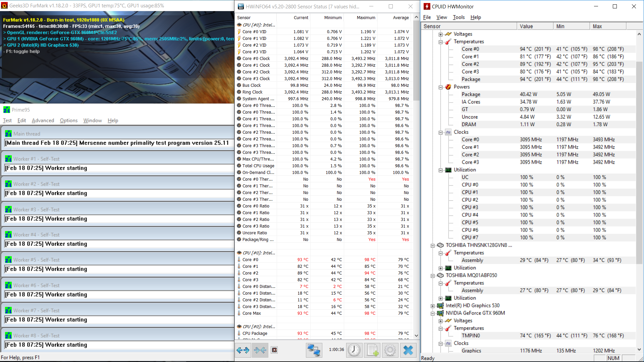The image size is (644, 362).
Task: Collapse the CPU Clocks node in HWMonitor
Action: pyautogui.click(x=440, y=132)
